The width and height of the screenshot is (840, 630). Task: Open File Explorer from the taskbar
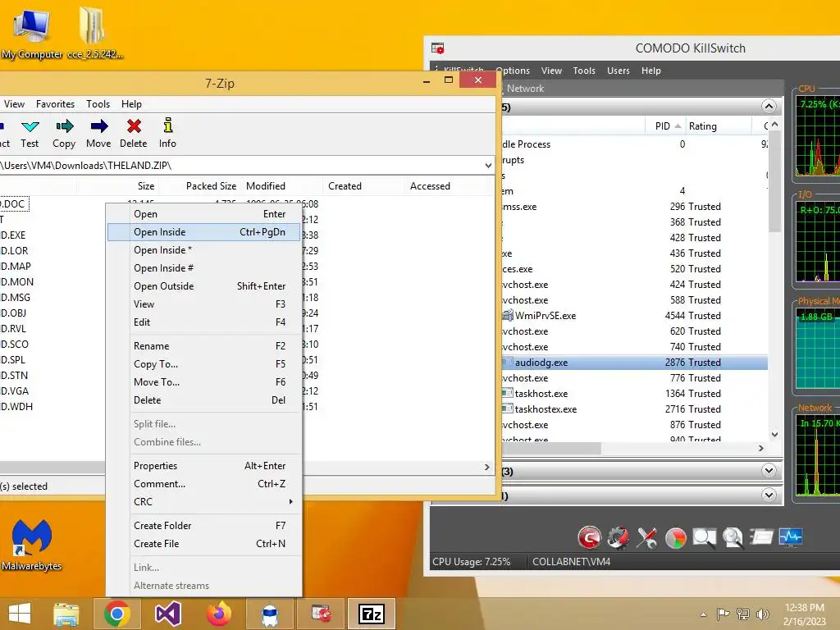[x=66, y=614]
